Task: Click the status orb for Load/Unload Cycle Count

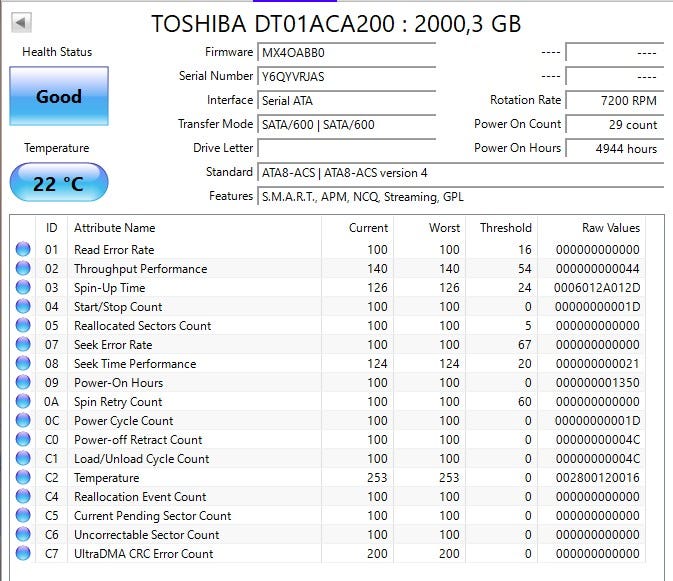Action: point(23,458)
